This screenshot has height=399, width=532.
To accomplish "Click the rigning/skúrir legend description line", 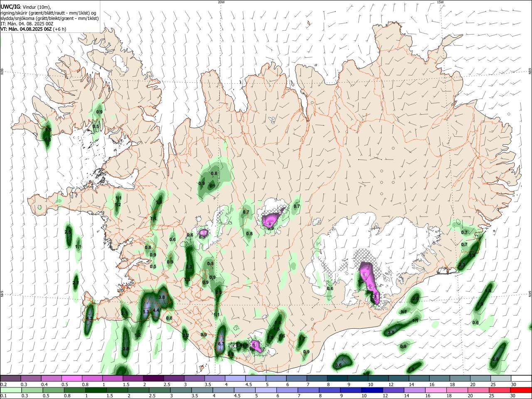I will click(x=48, y=12).
